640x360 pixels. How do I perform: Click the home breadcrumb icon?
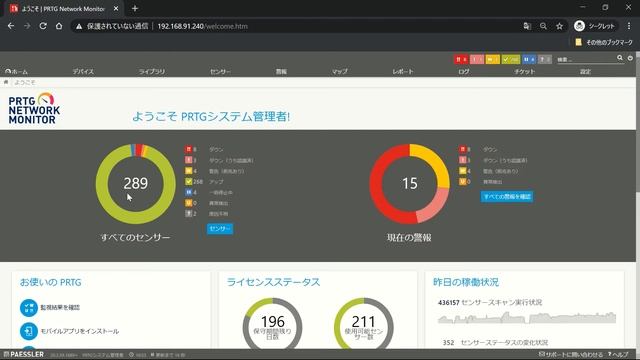pyautogui.click(x=6, y=82)
